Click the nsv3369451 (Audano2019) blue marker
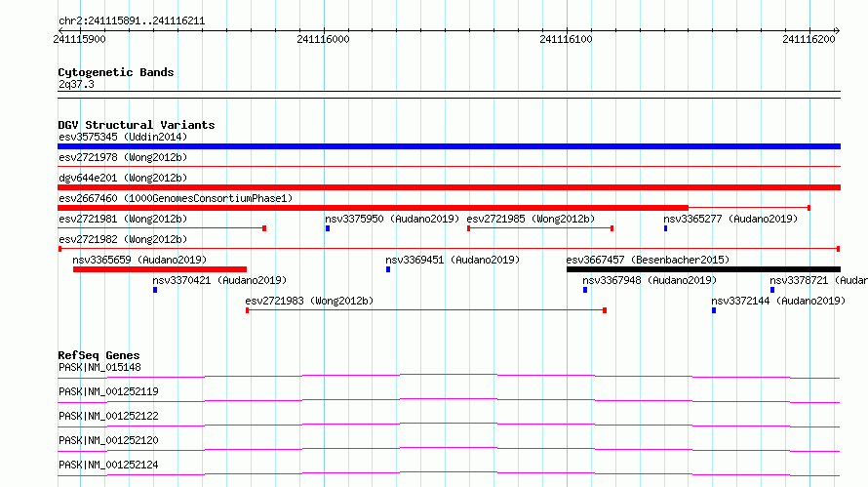The width and height of the screenshot is (868, 487). pos(388,269)
